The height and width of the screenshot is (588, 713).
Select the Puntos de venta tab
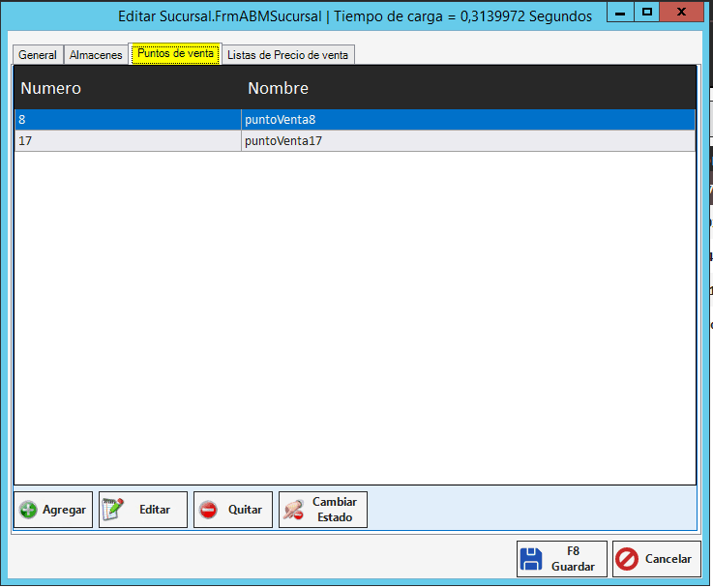175,54
